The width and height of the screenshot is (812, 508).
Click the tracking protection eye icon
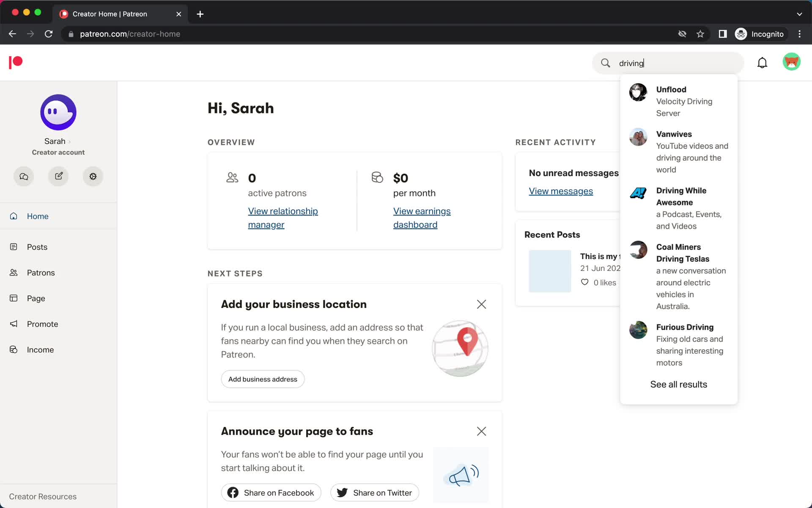point(682,34)
